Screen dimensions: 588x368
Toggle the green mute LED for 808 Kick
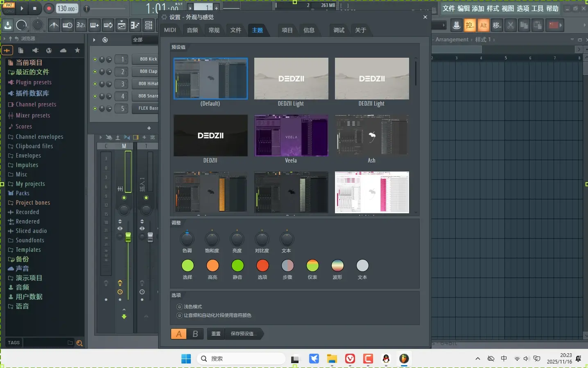pyautogui.click(x=95, y=59)
